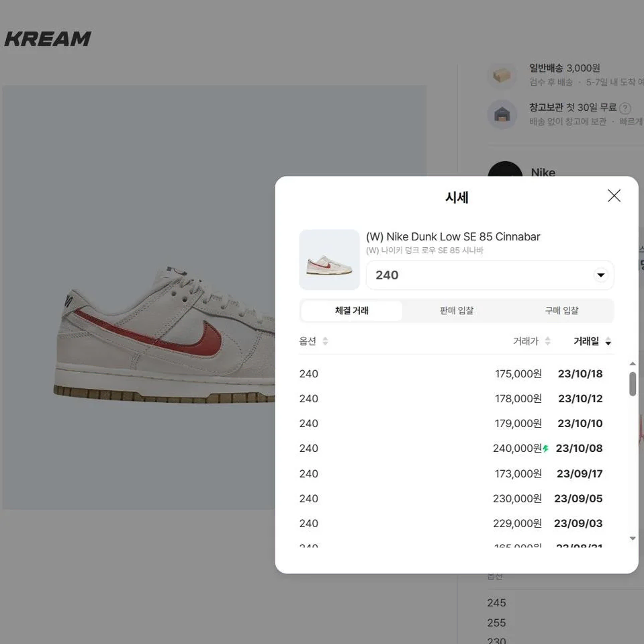This screenshot has height=644, width=644.
Task: Click the 창고보관 warehouse icon
Action: pyautogui.click(x=502, y=114)
